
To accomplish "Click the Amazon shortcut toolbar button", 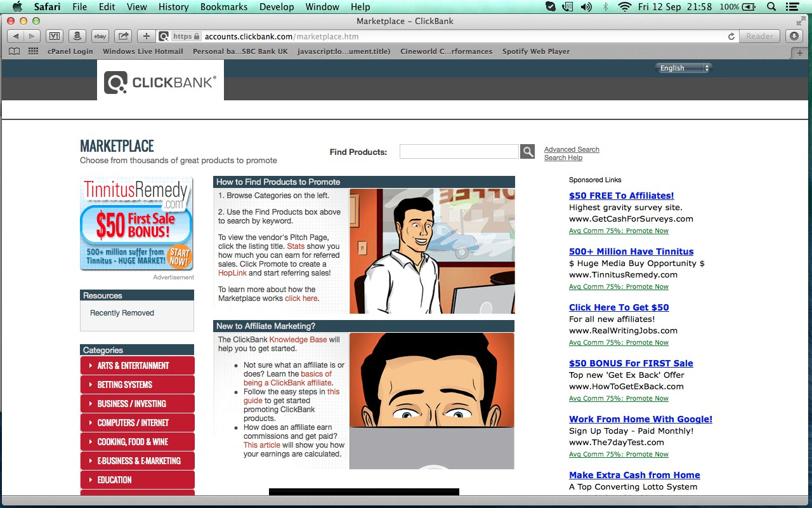I will (x=77, y=36).
